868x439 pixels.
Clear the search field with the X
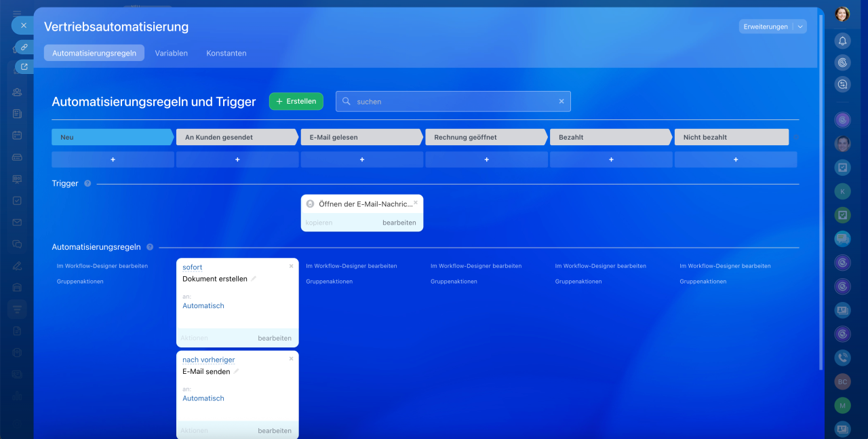click(561, 101)
